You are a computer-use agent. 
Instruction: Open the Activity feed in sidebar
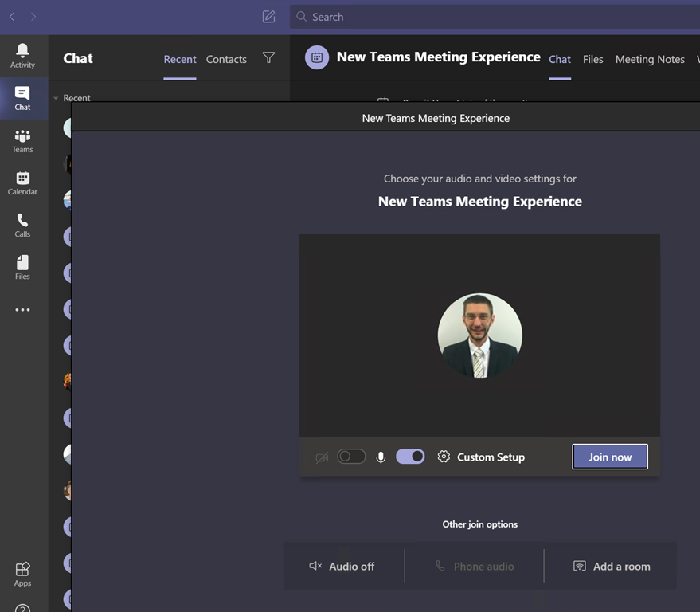[x=22, y=56]
